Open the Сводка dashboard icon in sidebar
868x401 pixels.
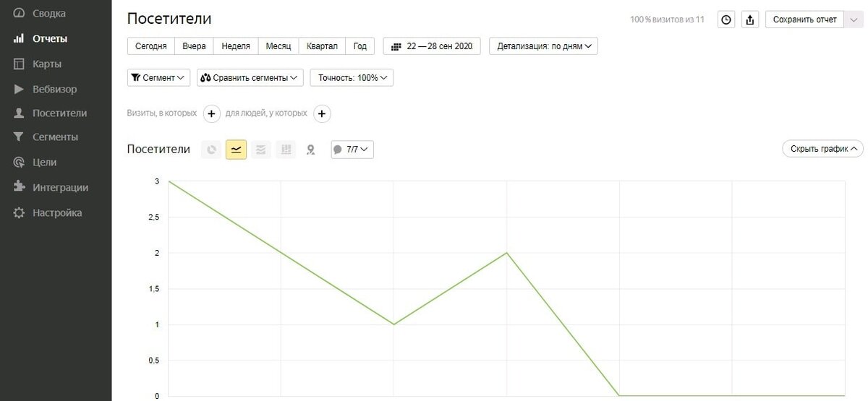20,13
